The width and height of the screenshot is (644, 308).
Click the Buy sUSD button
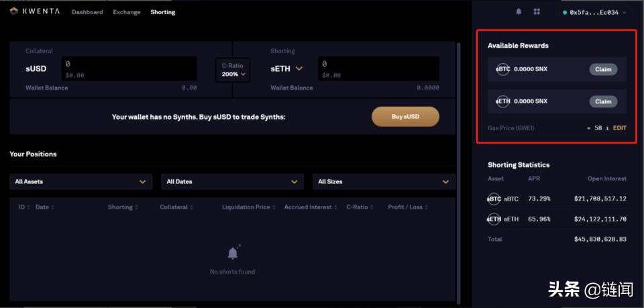tap(405, 117)
